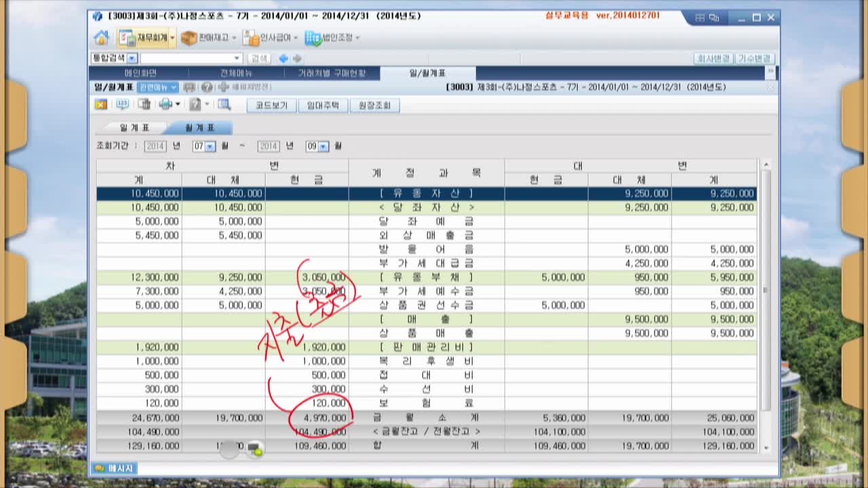Click the gray forward arrow icon

pyautogui.click(x=297, y=59)
